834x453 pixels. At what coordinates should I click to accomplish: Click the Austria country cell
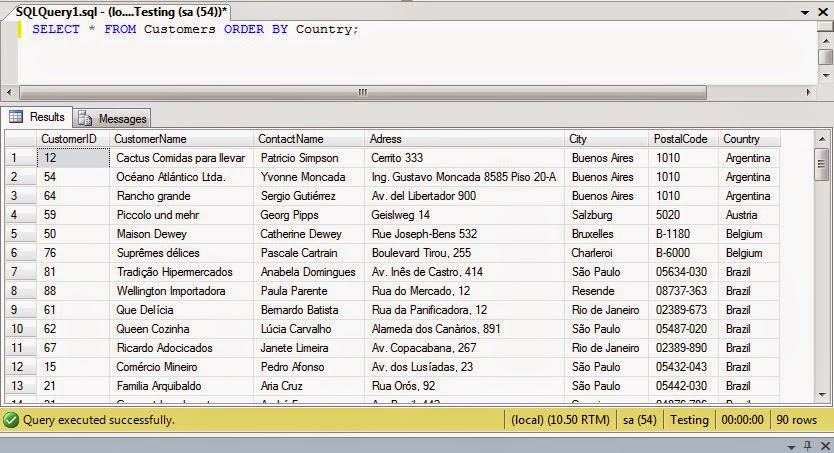click(x=749, y=215)
